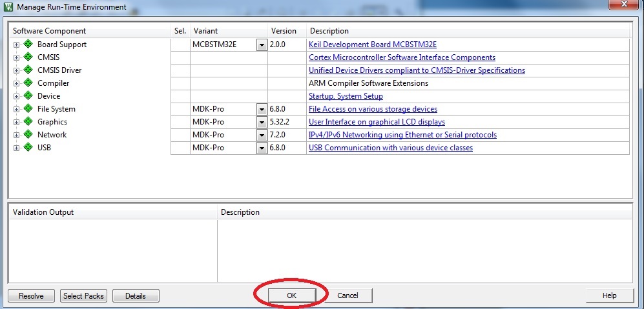Click the Validation Output column header
Viewport: 644px width, 309px height.
click(112, 212)
